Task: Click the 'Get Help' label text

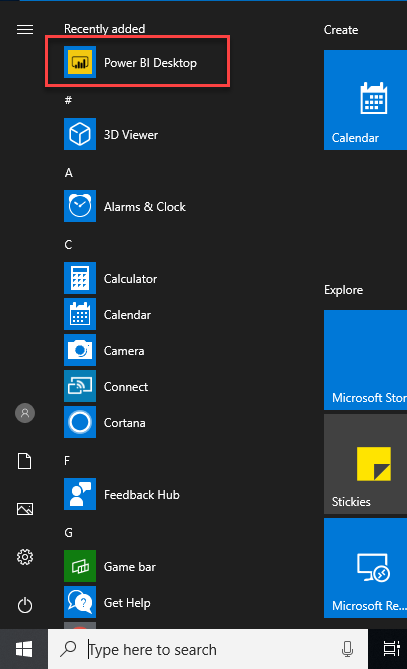Action: tap(127, 602)
